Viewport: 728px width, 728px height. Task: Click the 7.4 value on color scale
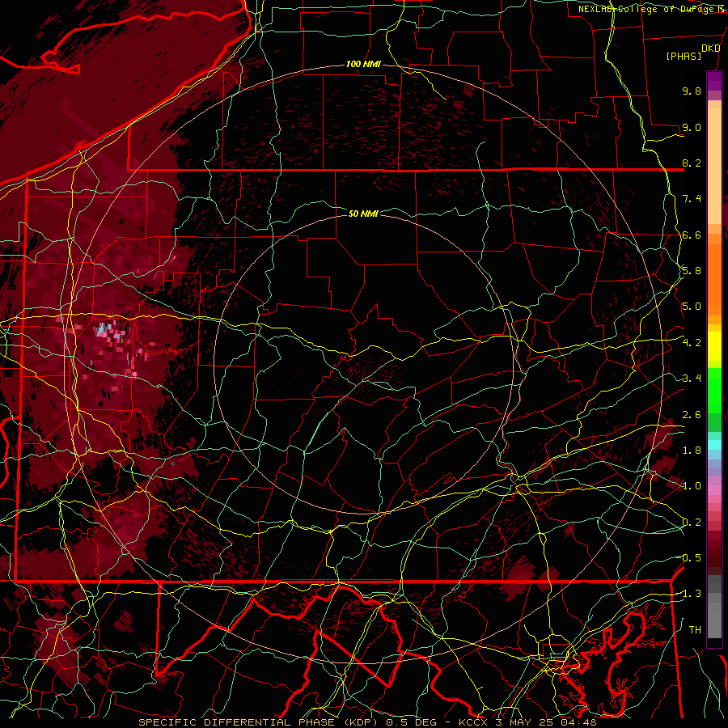click(692, 199)
